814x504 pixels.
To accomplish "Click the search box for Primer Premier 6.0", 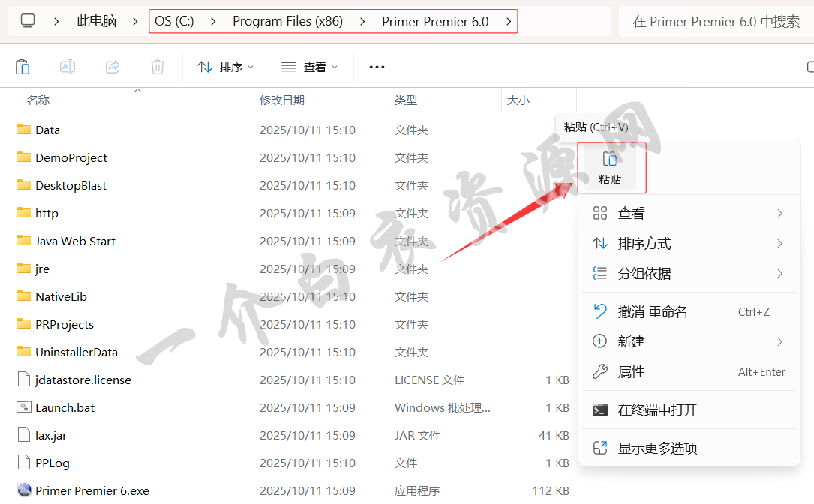I will tap(716, 21).
